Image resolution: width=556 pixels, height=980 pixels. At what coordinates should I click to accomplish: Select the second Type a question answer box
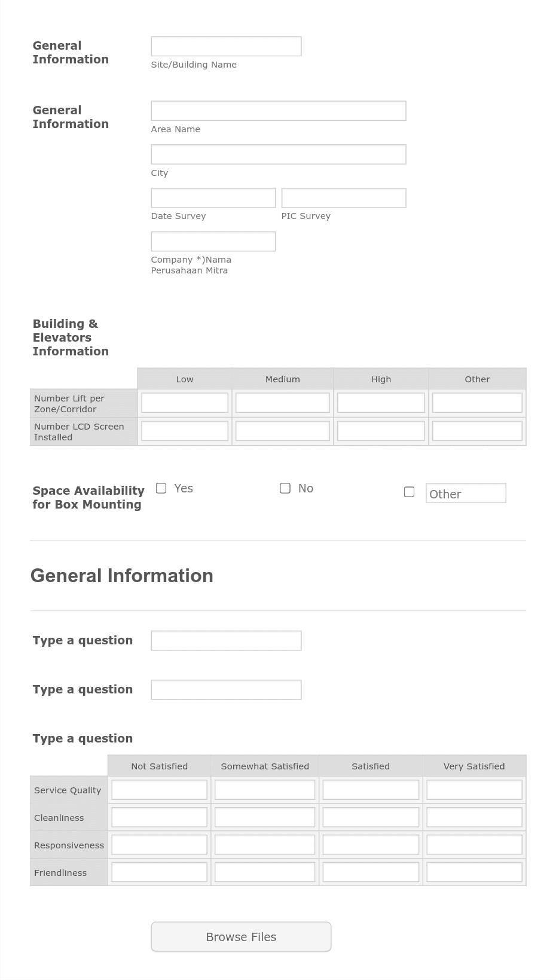pos(226,689)
